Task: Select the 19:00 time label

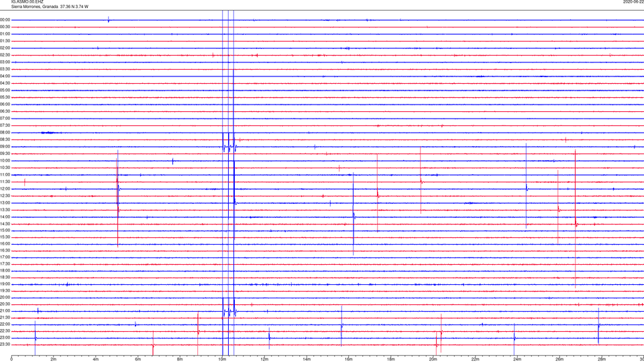Action: pyautogui.click(x=5, y=284)
